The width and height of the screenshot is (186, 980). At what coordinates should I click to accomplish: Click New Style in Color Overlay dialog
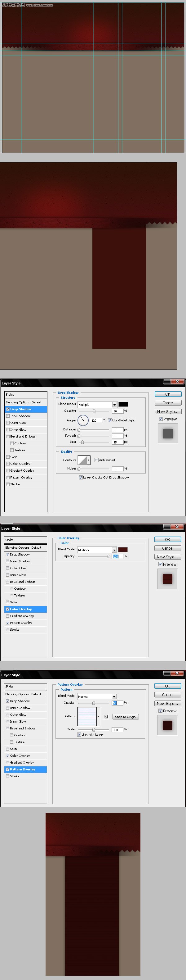coord(167,557)
